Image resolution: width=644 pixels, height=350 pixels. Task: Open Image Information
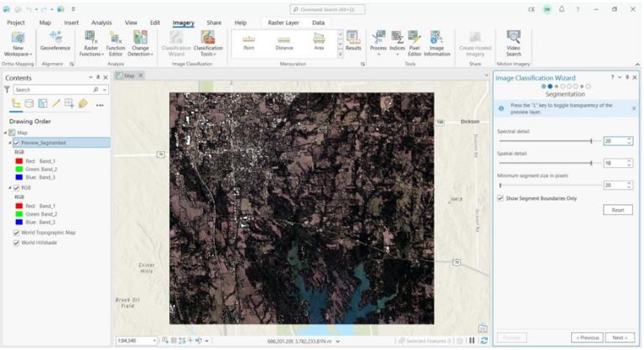coord(437,44)
